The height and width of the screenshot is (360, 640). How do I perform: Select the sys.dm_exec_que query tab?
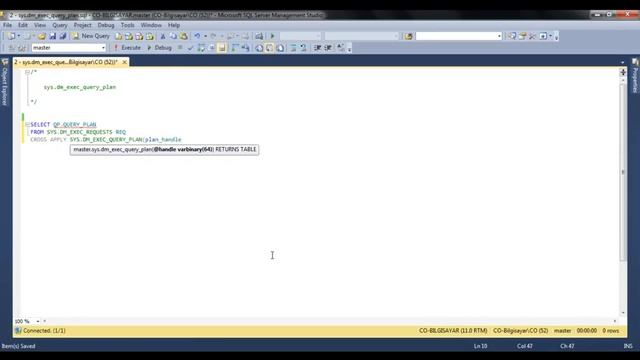(x=66, y=62)
